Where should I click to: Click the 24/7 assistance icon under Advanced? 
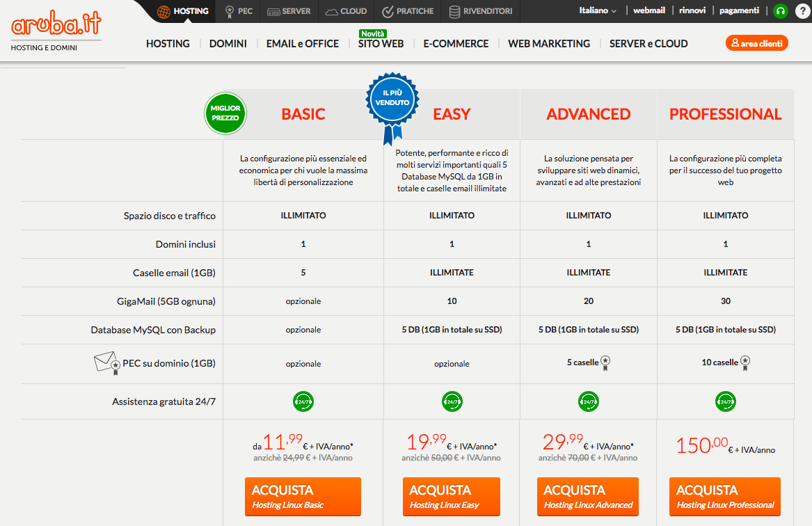click(x=588, y=401)
